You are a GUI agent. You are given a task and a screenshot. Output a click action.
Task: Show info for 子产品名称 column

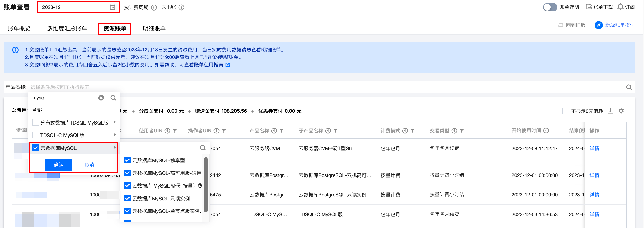[x=328, y=131]
